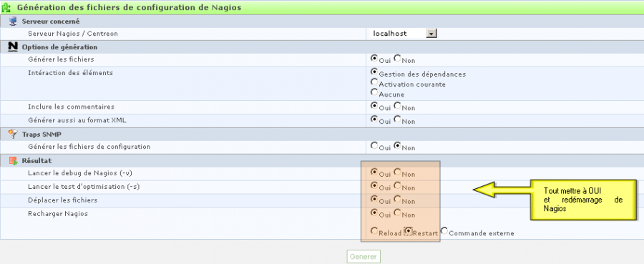Viewport: 644px width, 264px height.
Task: Choose the Reload radio option
Action: [x=374, y=231]
